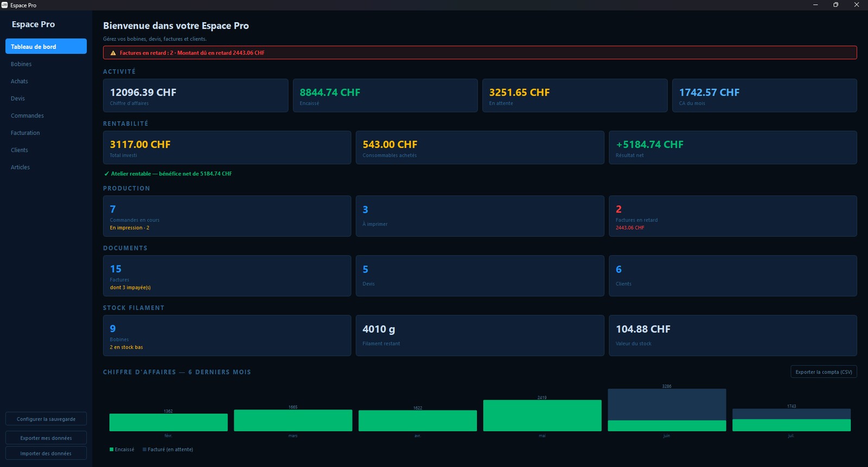Screen dimensions: 868x467
Task: Click the warning icon in overdue alert
Action: tap(113, 53)
